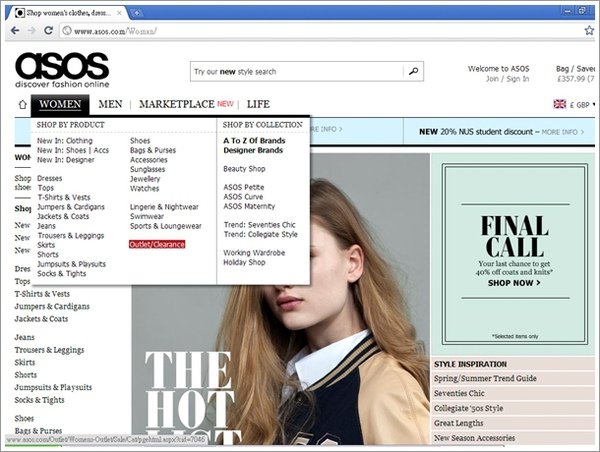Click the home icon in navigation
The height and width of the screenshot is (452, 600).
[23, 104]
